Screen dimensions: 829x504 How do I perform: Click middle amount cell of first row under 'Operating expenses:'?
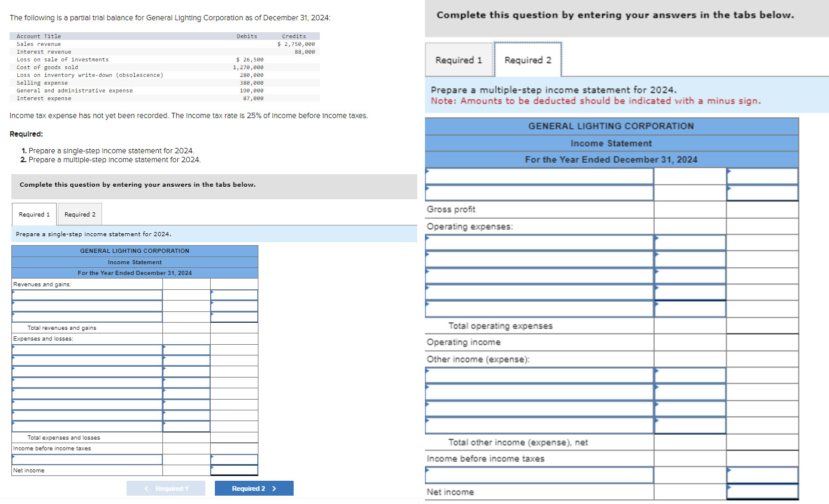pyautogui.click(x=690, y=242)
